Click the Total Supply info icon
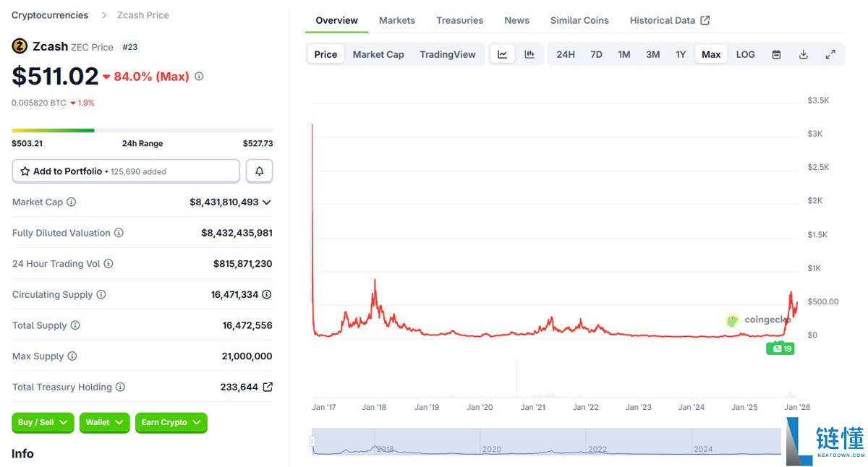The height and width of the screenshot is (467, 868). click(x=75, y=325)
